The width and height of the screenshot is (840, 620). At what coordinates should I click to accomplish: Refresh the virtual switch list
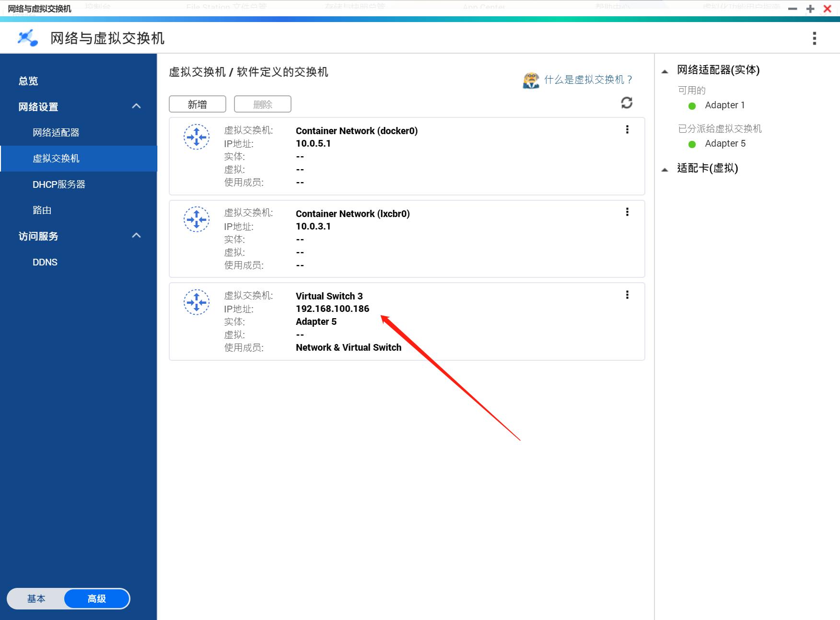[627, 103]
